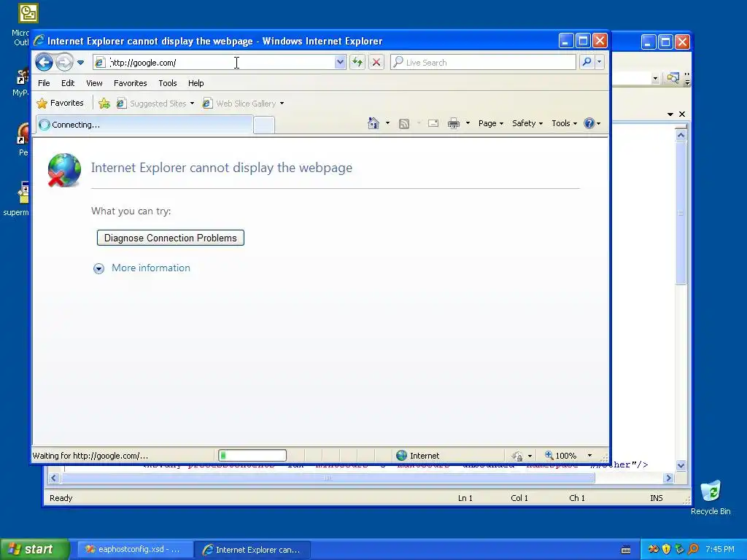The height and width of the screenshot is (560, 747).
Task: Switch to Internet Explorer taskbar button
Action: [253, 550]
